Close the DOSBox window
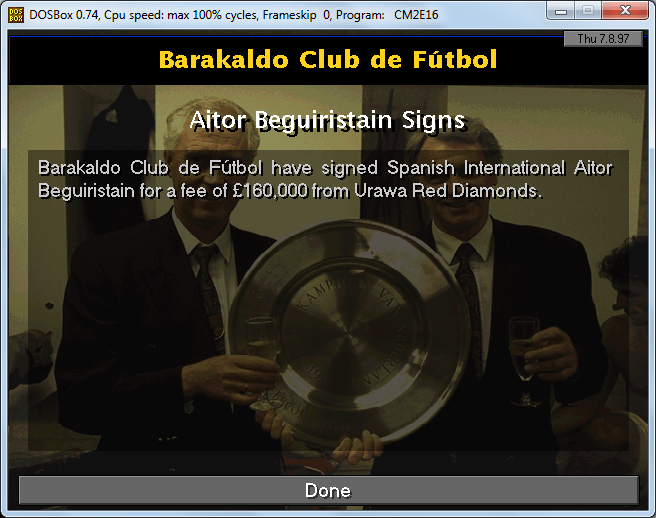This screenshot has height=518, width=656. pos(625,10)
